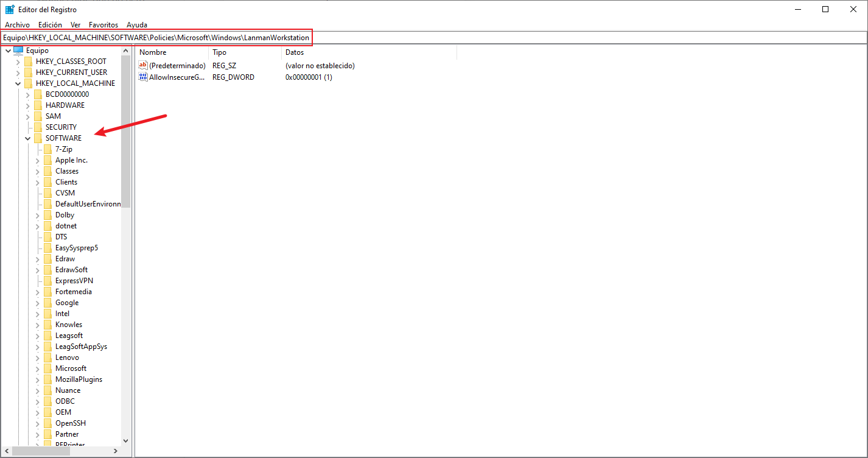The width and height of the screenshot is (868, 458).
Task: Select the 7-Zip folder icon
Action: [x=47, y=149]
